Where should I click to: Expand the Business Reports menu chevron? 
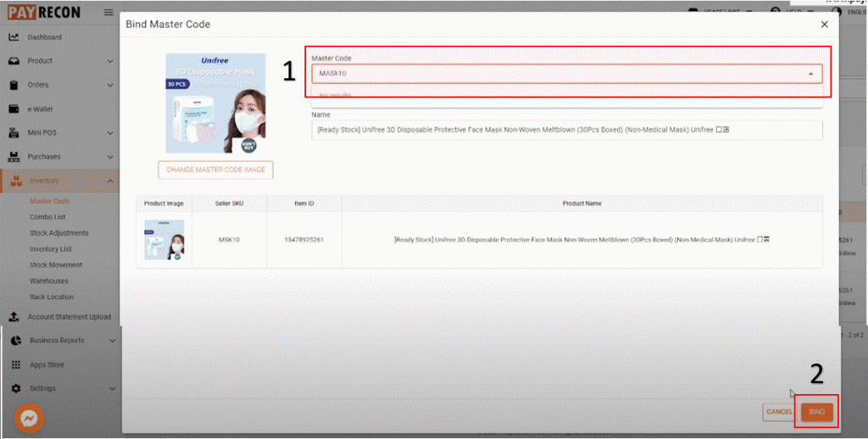[x=112, y=341]
